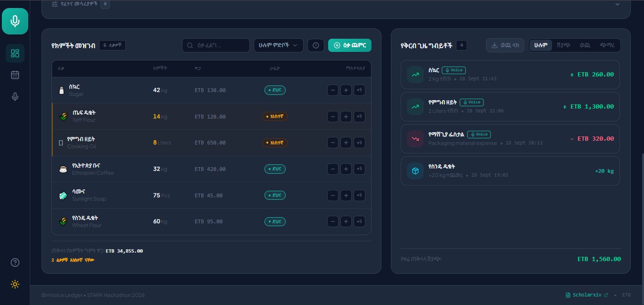The width and height of the screenshot is (644, 305).
Task: Click the sliders icon beside የፈተና መሳሪያዎች
Action: click(55, 4)
